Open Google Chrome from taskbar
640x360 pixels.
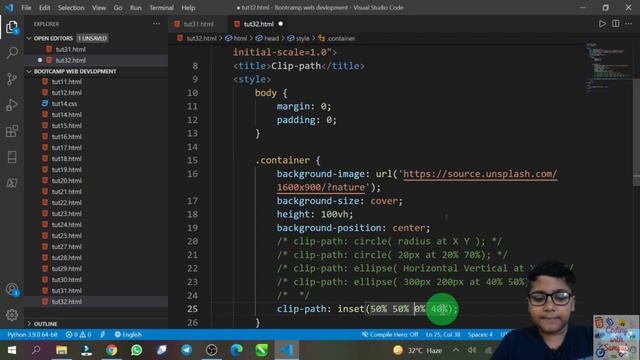[111, 350]
